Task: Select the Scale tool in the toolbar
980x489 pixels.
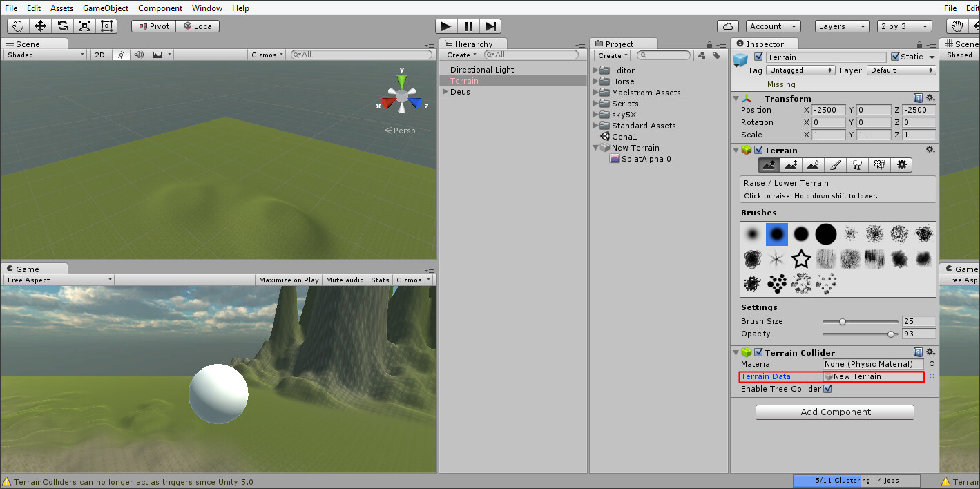Action: [x=86, y=26]
